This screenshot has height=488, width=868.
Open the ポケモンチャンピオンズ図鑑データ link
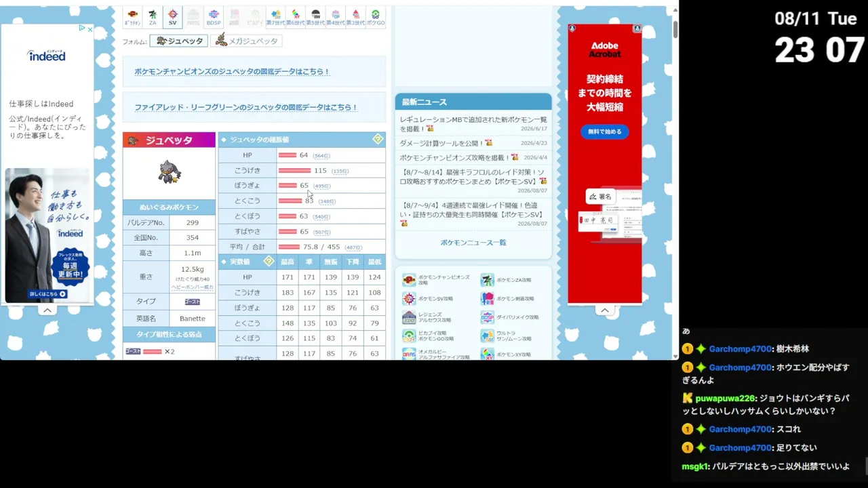pyautogui.click(x=232, y=71)
